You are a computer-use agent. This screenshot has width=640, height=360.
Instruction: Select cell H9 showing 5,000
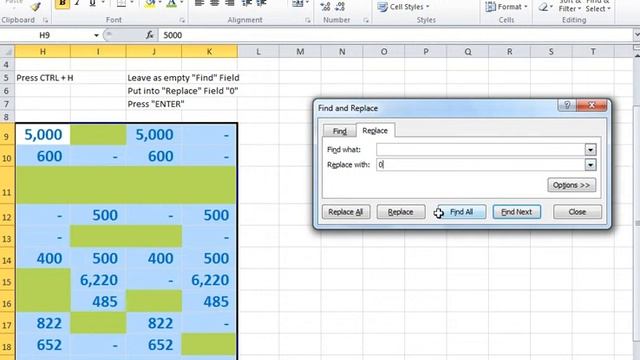42,134
